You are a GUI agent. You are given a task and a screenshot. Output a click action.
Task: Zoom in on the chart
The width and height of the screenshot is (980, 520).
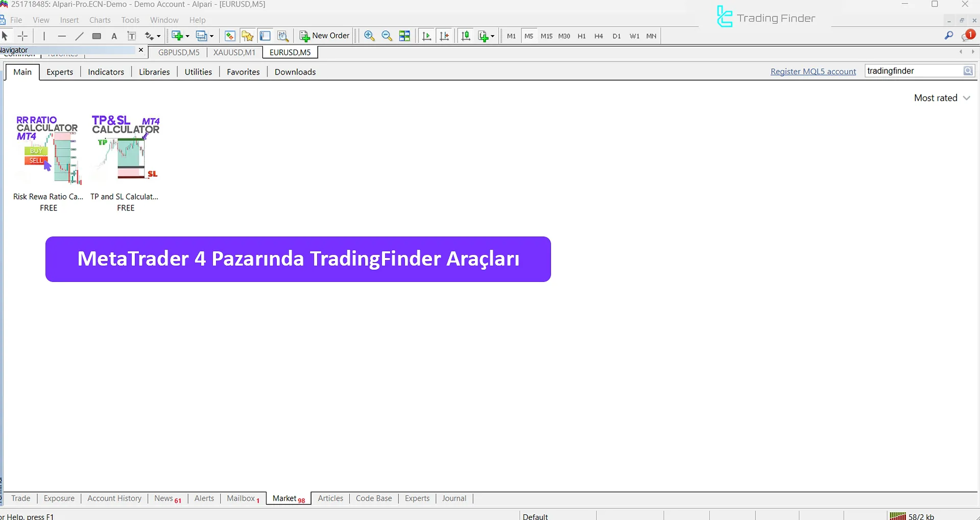[369, 36]
